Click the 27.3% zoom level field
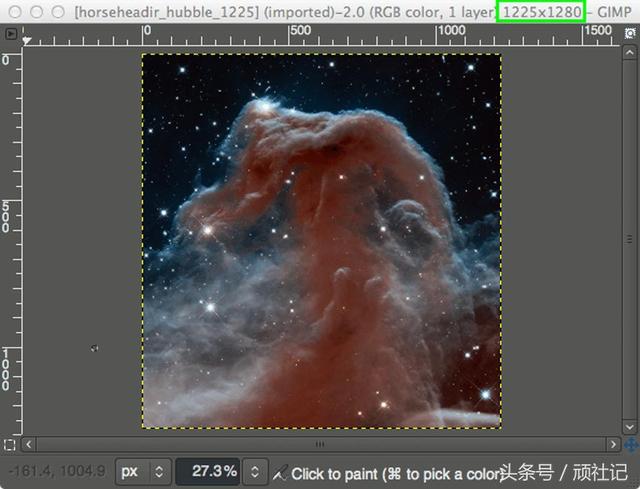This screenshot has height=489, width=640. 209,472
